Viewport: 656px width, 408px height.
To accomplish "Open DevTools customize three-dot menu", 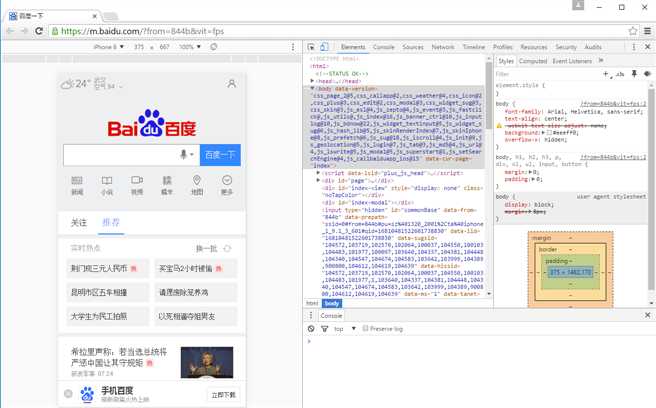I will pos(634,47).
